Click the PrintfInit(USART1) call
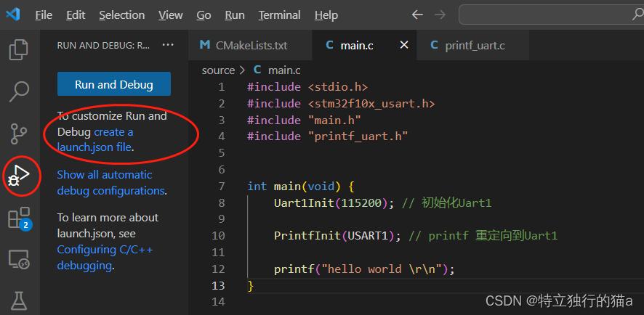The width and height of the screenshot is (644, 315). pos(337,236)
